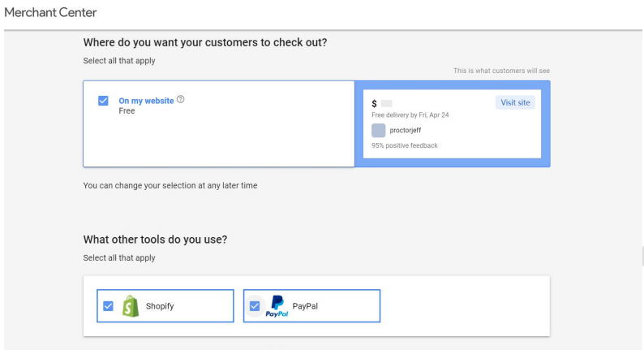Click the dollar sign price symbol
This screenshot has height=350, width=644.
pyautogui.click(x=374, y=104)
